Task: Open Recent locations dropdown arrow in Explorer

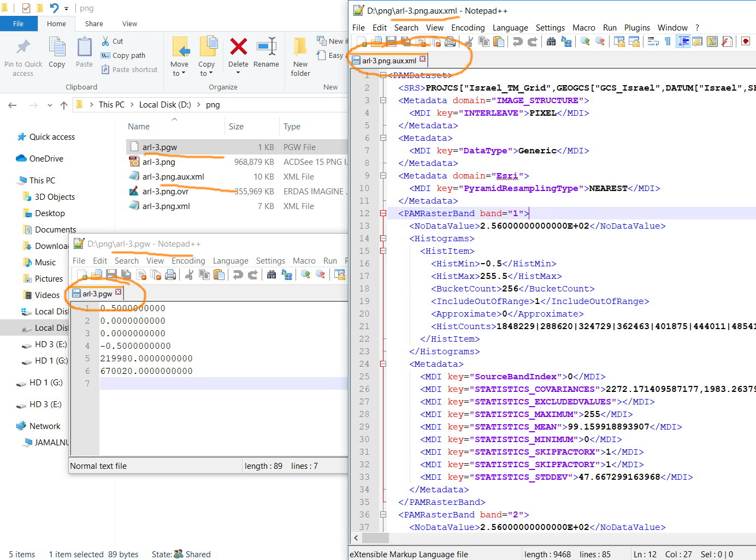Action: point(50,105)
